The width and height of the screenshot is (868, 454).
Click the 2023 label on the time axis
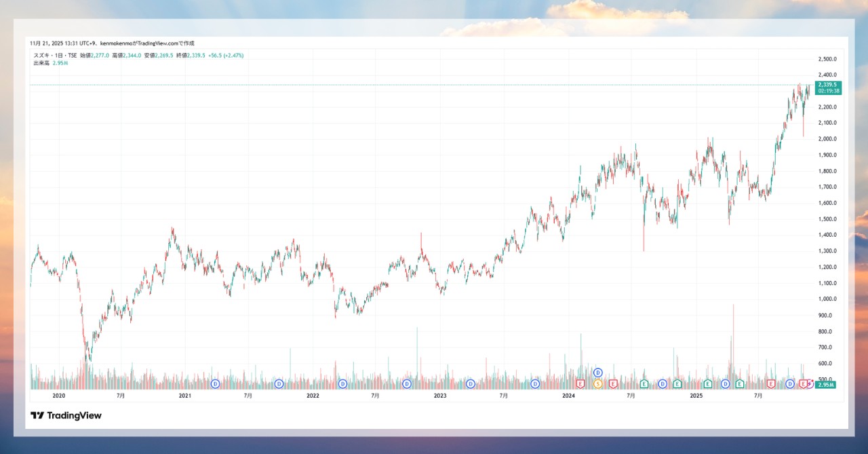point(439,395)
